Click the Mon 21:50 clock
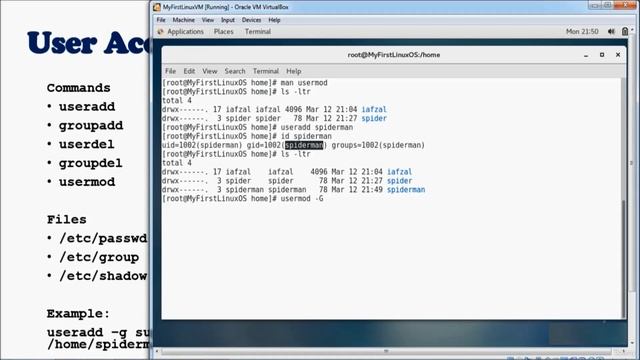This screenshot has height=360, width=640. (x=582, y=31)
